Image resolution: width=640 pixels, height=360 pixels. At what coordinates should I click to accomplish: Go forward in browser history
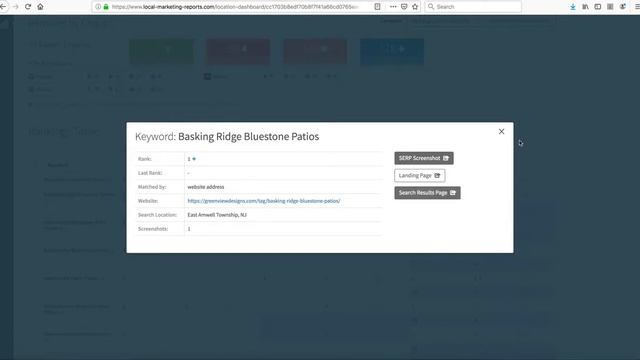[x=16, y=7]
